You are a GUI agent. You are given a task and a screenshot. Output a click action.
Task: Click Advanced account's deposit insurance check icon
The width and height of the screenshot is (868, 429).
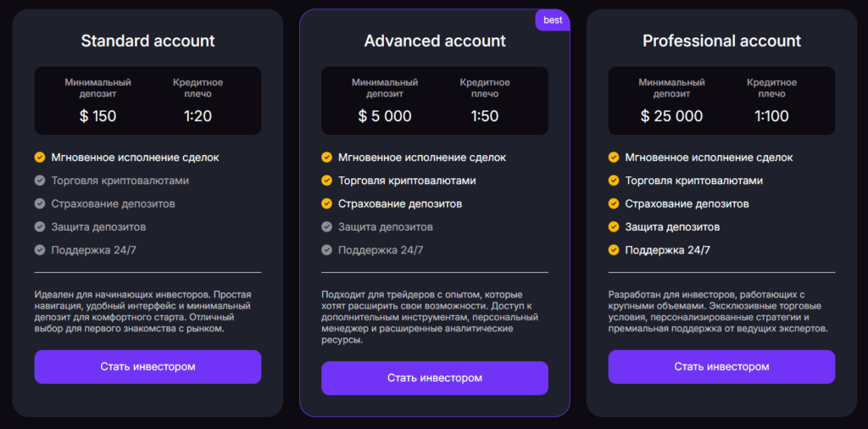pyautogui.click(x=326, y=203)
